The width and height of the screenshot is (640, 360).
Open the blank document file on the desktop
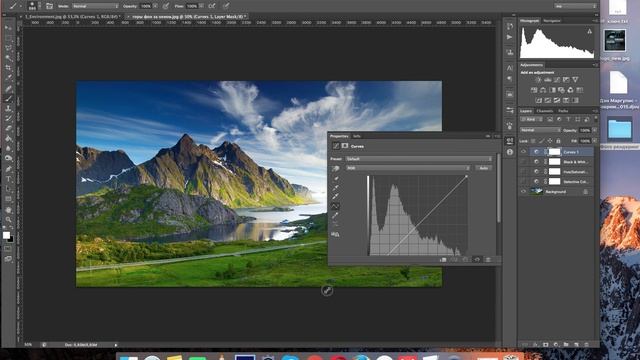tap(618, 82)
